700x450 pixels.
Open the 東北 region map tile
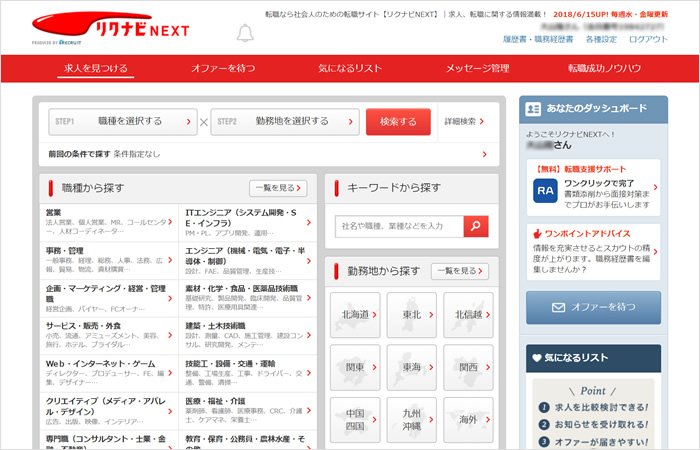pos(412,315)
